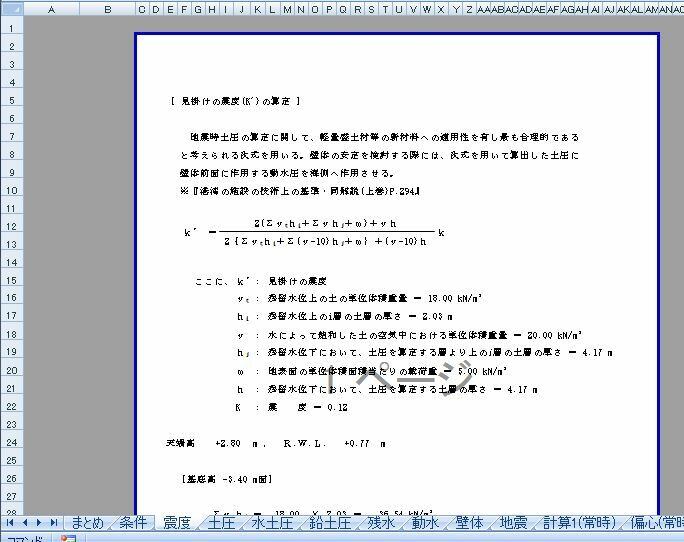Select column C header
Image resolution: width=684 pixels, height=542 pixels.
tap(142, 9)
